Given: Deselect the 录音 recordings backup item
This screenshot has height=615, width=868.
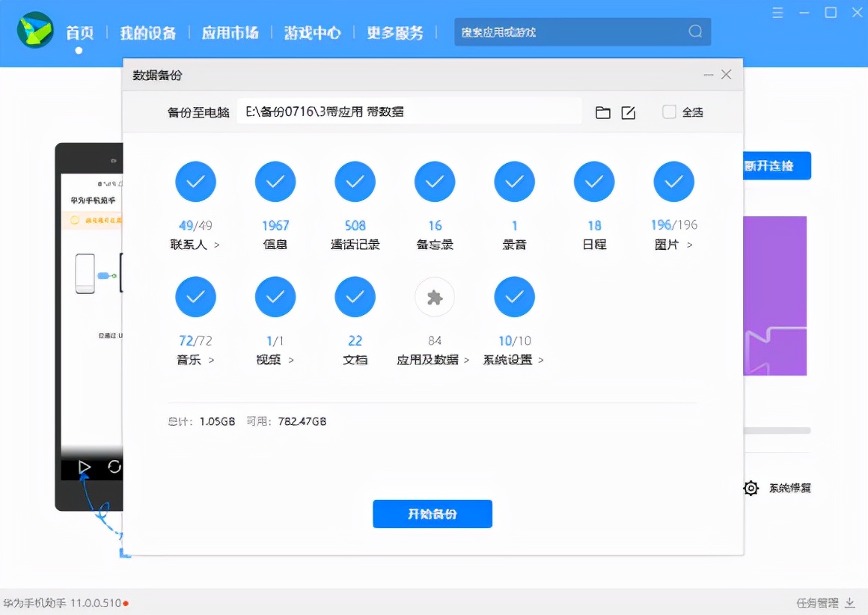Looking at the screenshot, I should click(x=514, y=181).
